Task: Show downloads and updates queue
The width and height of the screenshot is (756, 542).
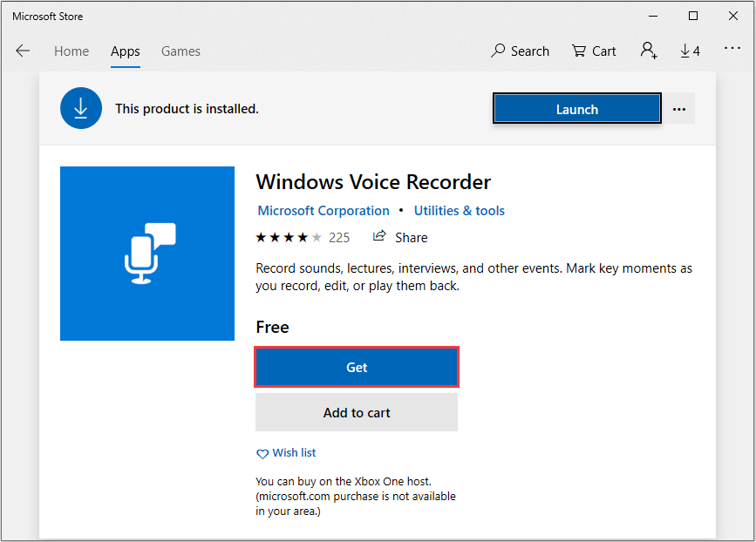Action: (x=690, y=51)
